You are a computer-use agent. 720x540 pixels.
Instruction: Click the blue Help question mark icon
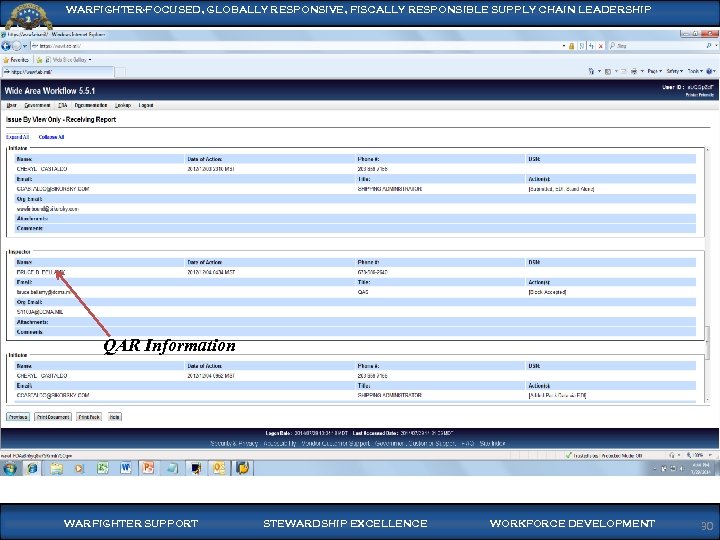[x=709, y=71]
